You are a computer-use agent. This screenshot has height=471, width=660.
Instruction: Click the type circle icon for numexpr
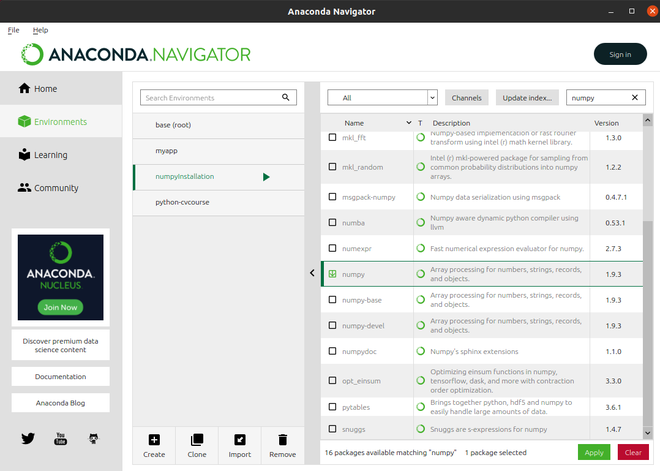(420, 248)
